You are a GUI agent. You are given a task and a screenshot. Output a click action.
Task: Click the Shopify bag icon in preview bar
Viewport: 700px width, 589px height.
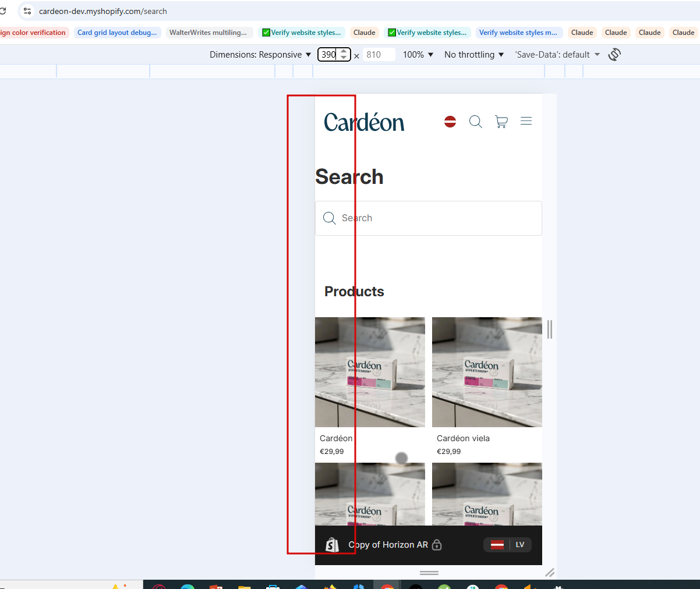pyautogui.click(x=332, y=545)
